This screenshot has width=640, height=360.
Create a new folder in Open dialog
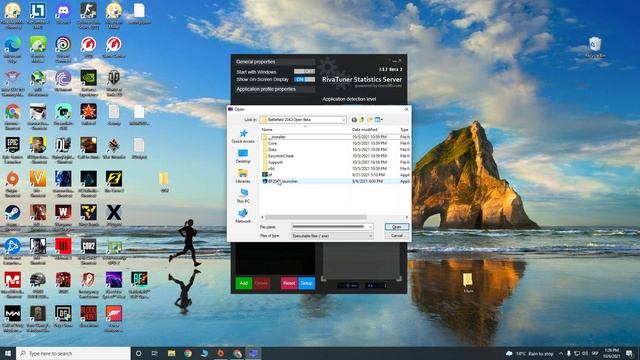(369, 120)
